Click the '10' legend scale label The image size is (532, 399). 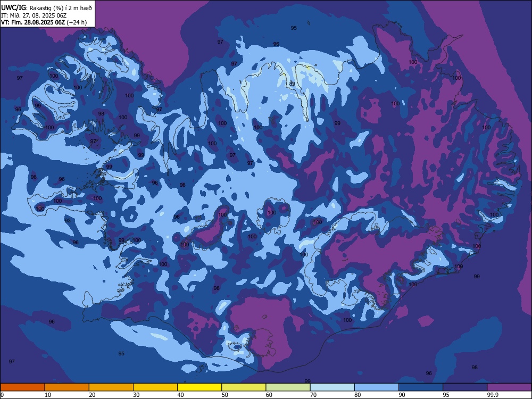click(x=48, y=395)
